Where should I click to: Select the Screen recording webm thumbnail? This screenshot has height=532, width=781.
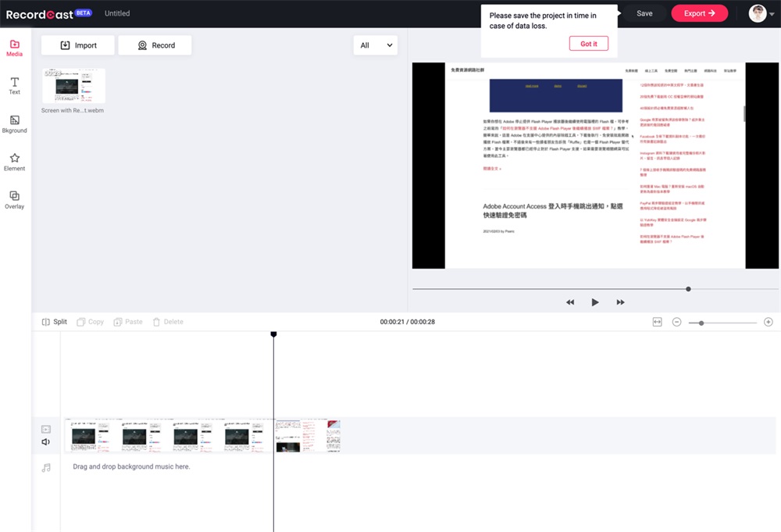(73, 86)
